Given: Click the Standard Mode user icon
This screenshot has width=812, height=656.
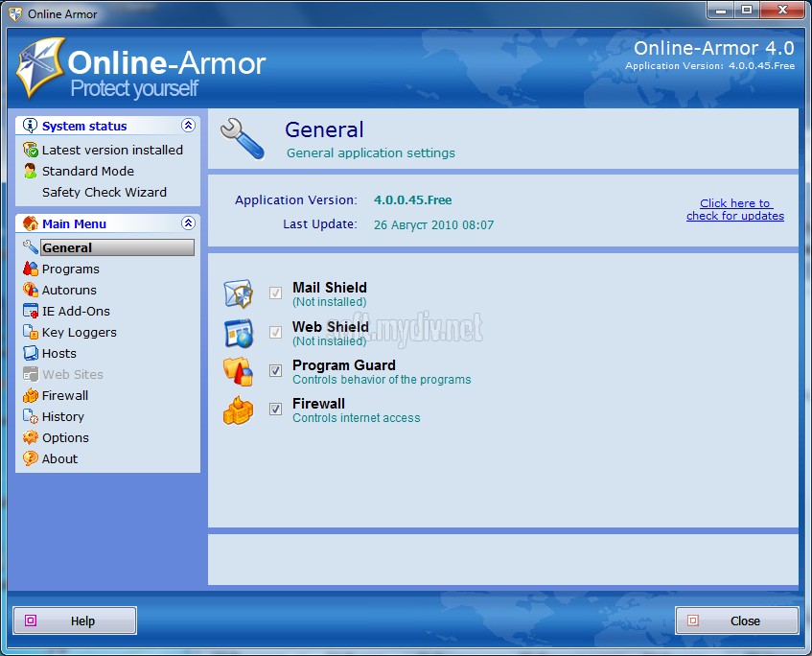Looking at the screenshot, I should pyautogui.click(x=31, y=171).
